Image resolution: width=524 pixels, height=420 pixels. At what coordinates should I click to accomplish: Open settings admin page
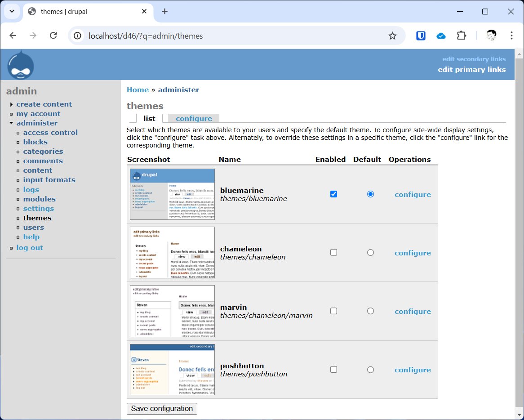click(39, 208)
